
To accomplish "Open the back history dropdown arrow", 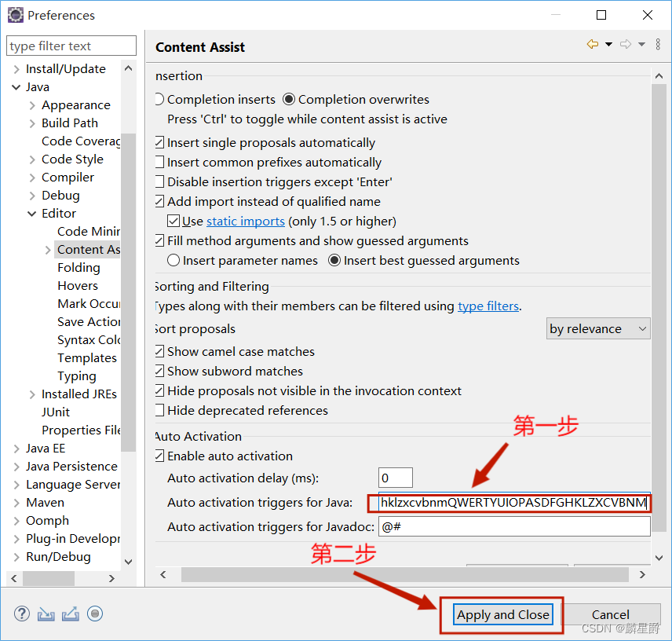I will point(608,44).
